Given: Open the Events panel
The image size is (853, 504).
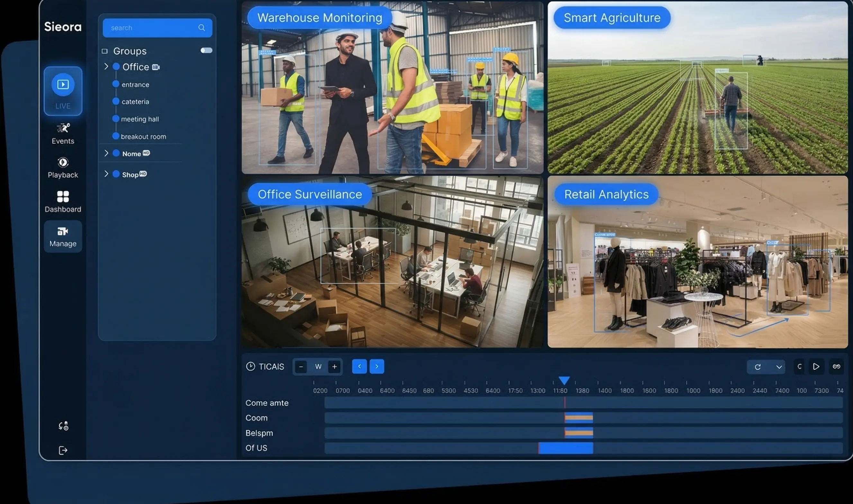Looking at the screenshot, I should tap(62, 132).
